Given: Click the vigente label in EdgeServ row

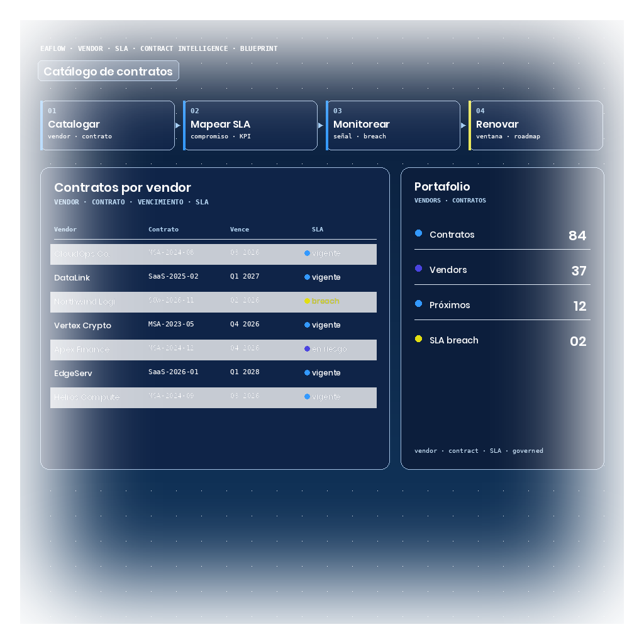Looking at the screenshot, I should coord(326,373).
